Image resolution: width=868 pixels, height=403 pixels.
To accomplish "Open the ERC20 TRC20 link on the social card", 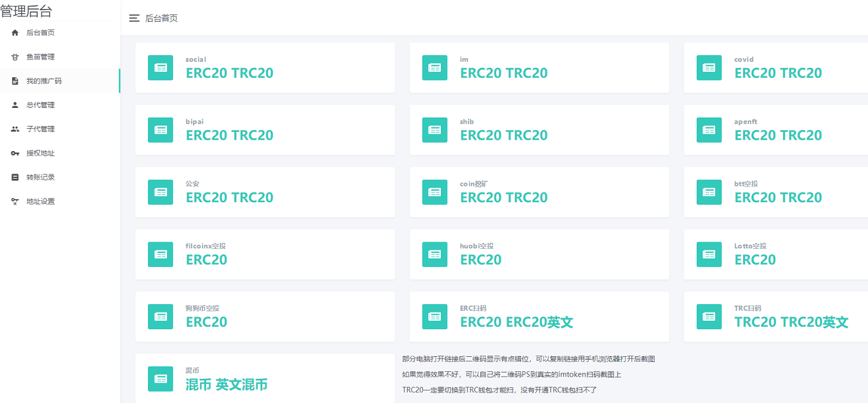I will (x=229, y=73).
